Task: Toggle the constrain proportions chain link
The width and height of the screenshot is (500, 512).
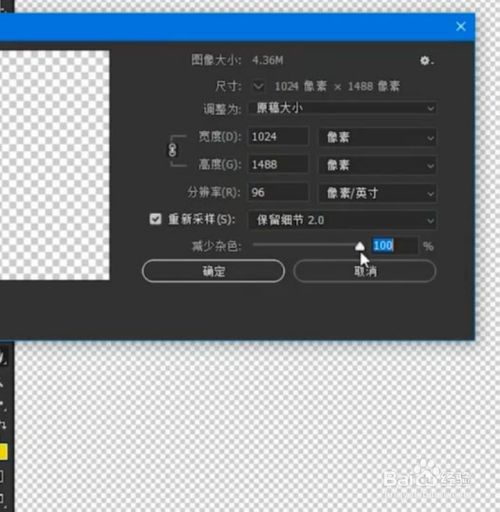Action: (172, 150)
